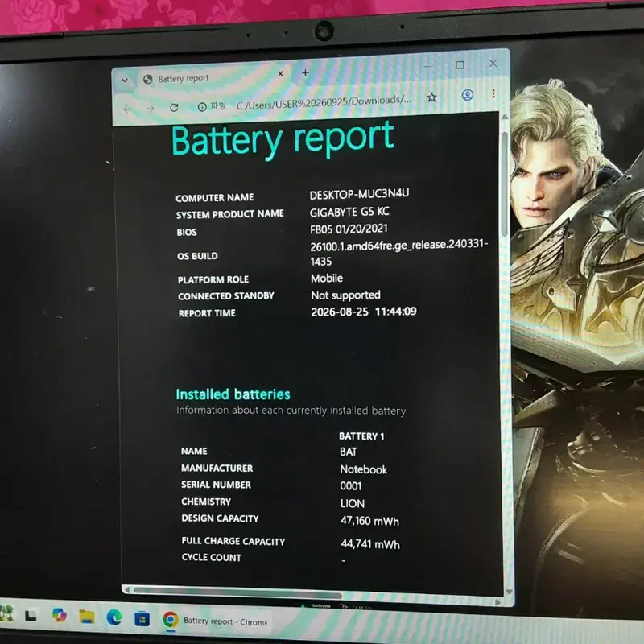Click the address bar file path

(x=324, y=102)
